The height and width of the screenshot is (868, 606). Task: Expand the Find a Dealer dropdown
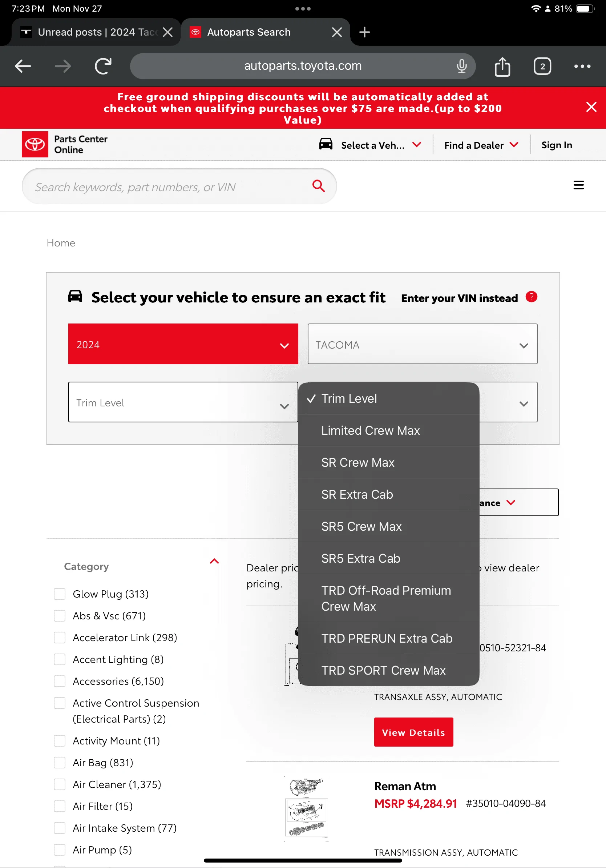tap(481, 145)
